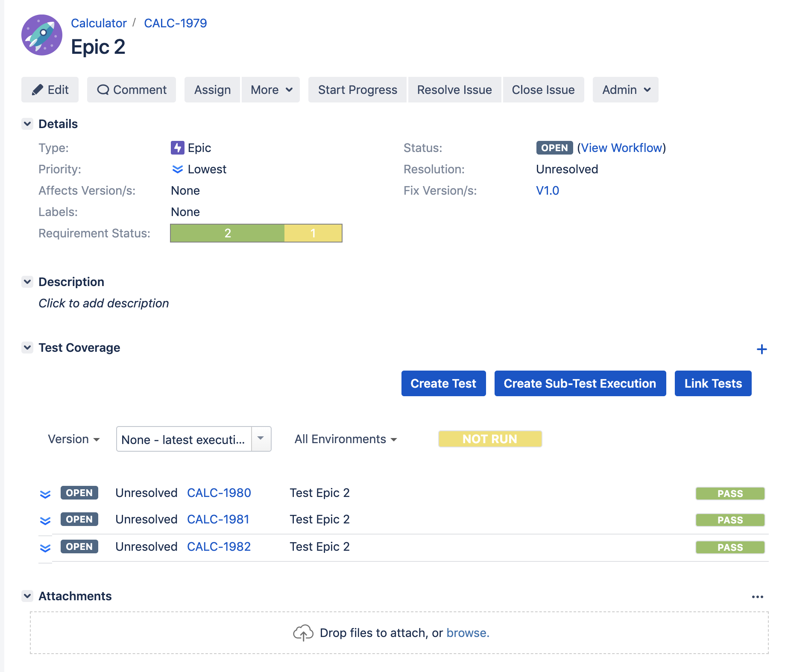Open the All Environments filter dropdown
This screenshot has height=672, width=785.
point(346,439)
